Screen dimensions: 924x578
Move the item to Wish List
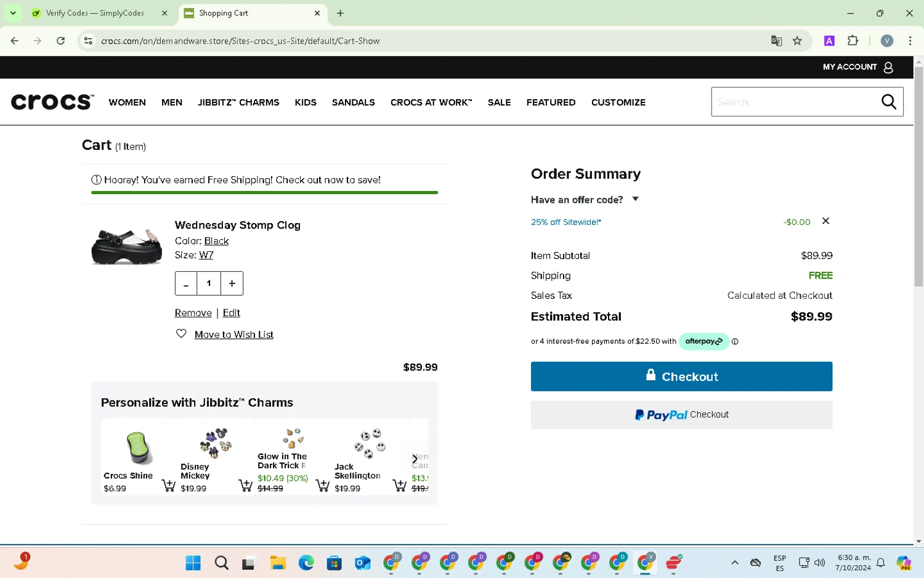(x=234, y=335)
